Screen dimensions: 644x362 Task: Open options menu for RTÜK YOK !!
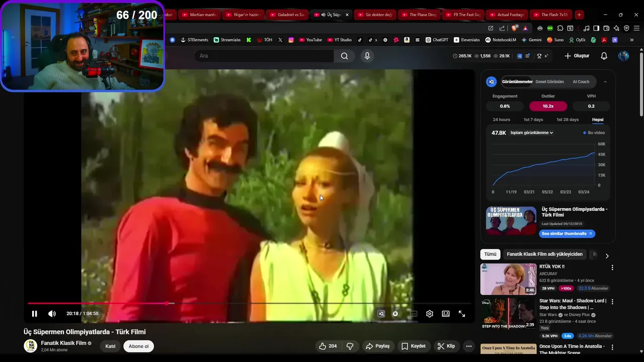pyautogui.click(x=612, y=267)
